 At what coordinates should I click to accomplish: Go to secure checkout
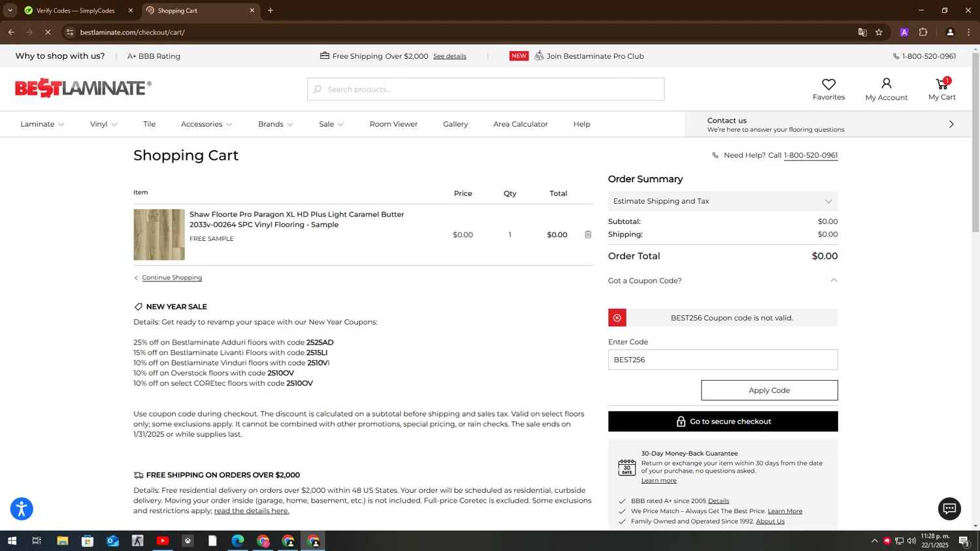[723, 421]
